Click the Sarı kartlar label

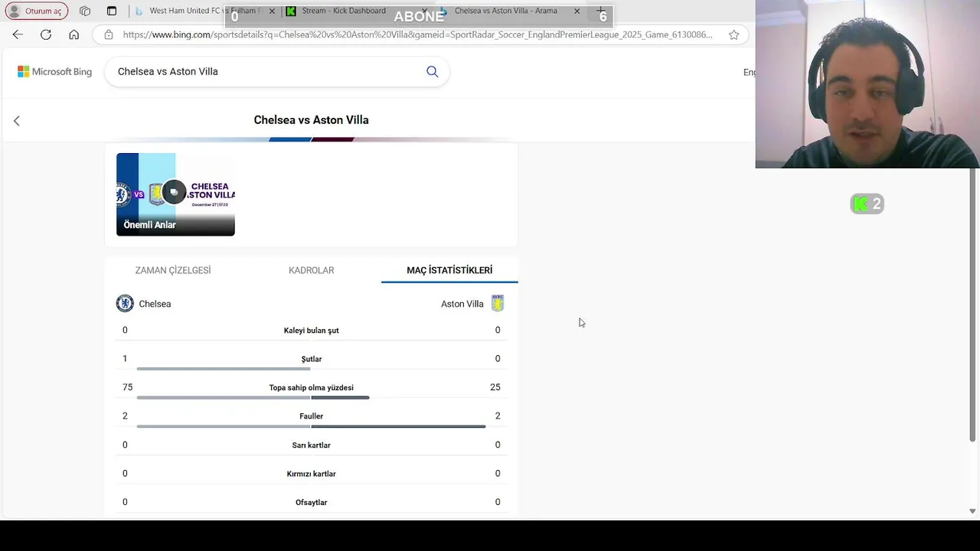pos(311,445)
